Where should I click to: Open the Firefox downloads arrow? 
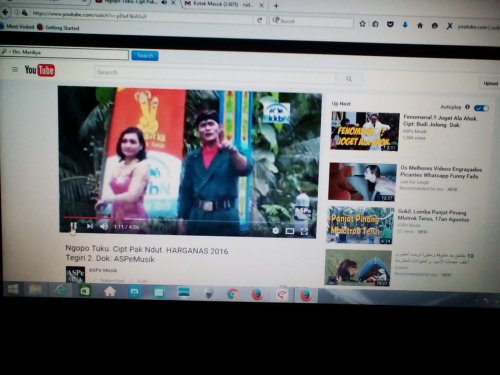tap(405, 25)
